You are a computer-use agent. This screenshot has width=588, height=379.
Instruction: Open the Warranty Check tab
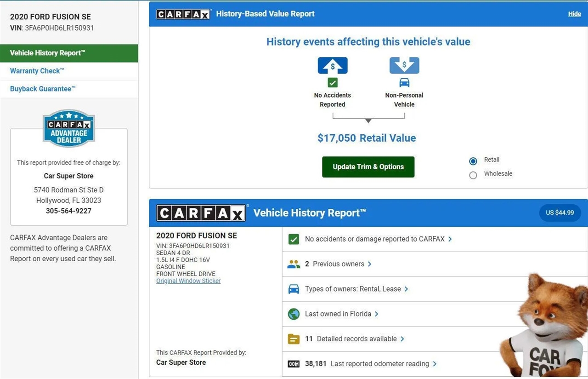[x=37, y=71]
